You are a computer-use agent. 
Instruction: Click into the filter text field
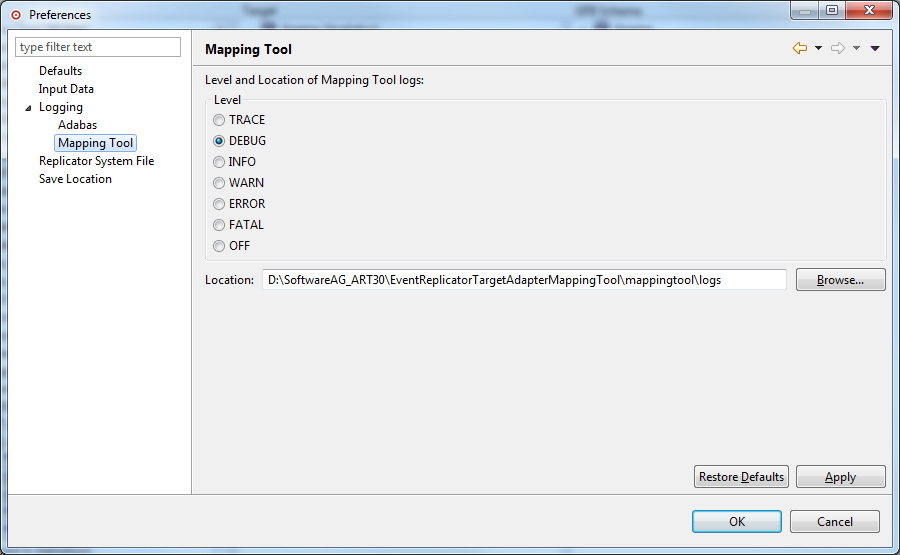pos(98,47)
